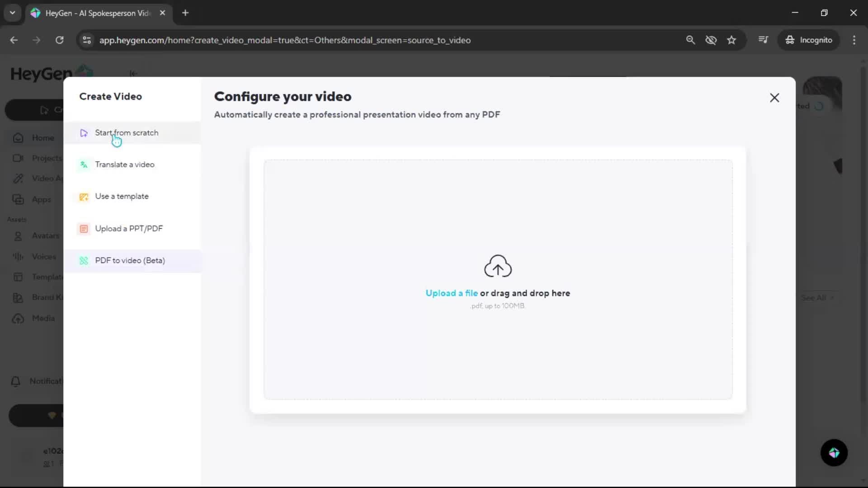The width and height of the screenshot is (868, 488).
Task: Bookmark this page with star icon
Action: (731, 40)
